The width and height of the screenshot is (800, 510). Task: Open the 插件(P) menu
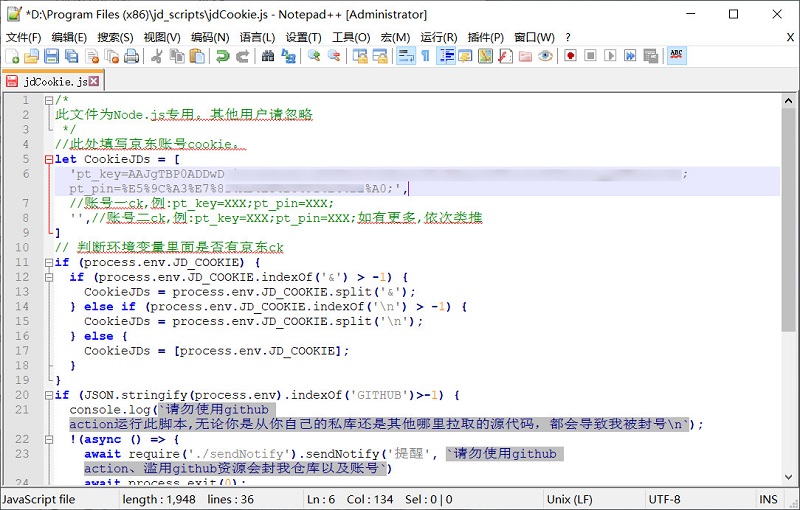pyautogui.click(x=486, y=37)
